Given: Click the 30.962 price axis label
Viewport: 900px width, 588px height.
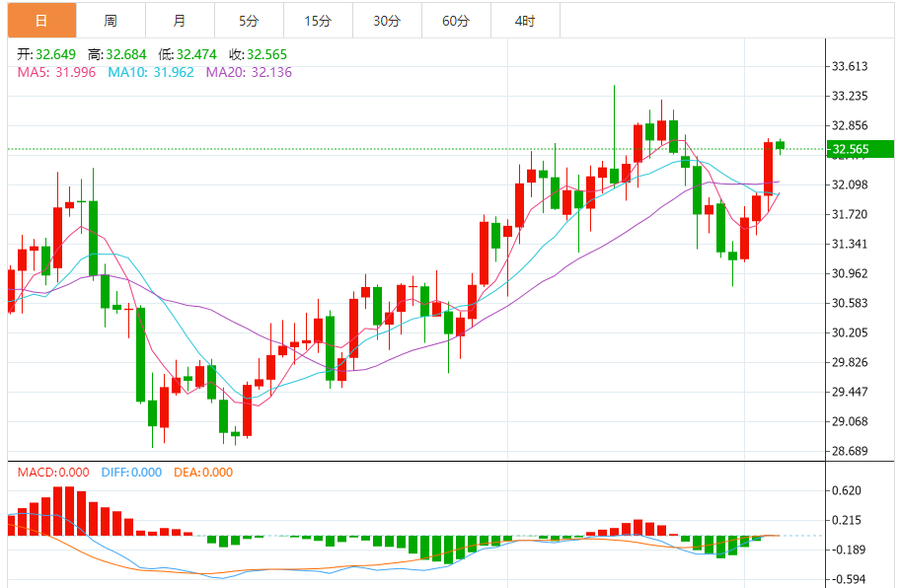Looking at the screenshot, I should 850,273.
